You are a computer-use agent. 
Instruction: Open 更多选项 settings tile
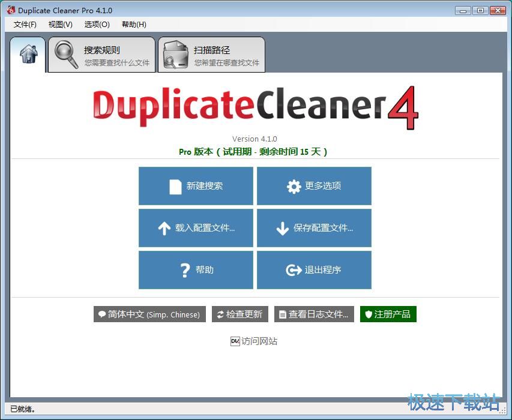(314, 186)
